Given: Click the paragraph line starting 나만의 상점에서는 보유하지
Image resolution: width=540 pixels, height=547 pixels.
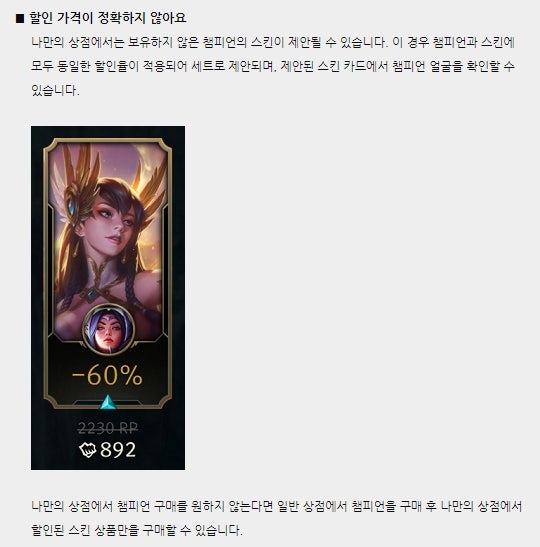Looking at the screenshot, I should coord(273,42).
